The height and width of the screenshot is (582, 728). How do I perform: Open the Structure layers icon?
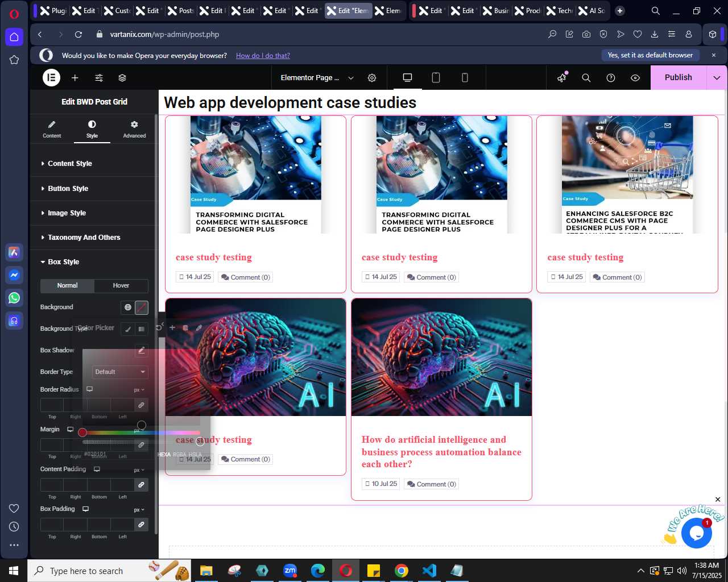pos(122,78)
